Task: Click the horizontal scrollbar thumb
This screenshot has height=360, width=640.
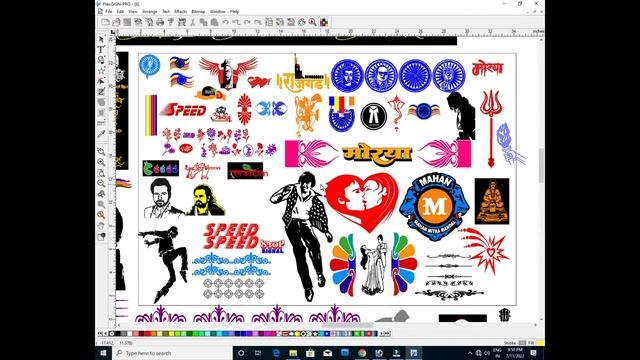Action: (348, 325)
